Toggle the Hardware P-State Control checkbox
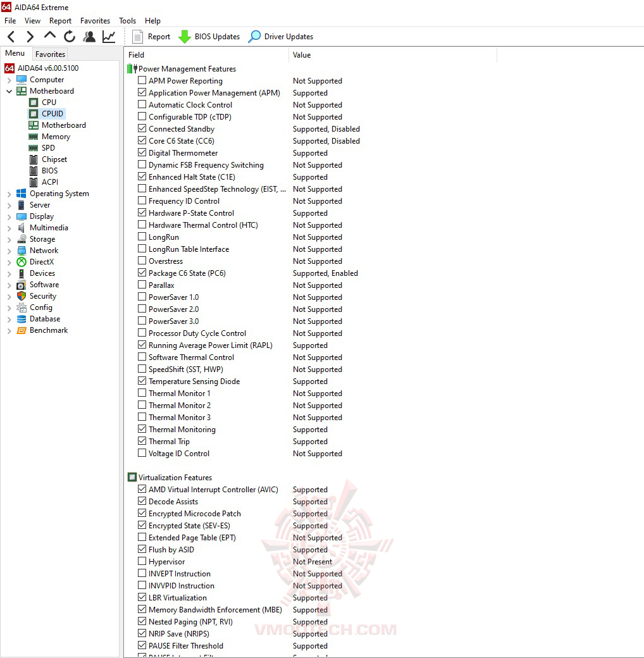The height and width of the screenshot is (658, 644). 142,213
